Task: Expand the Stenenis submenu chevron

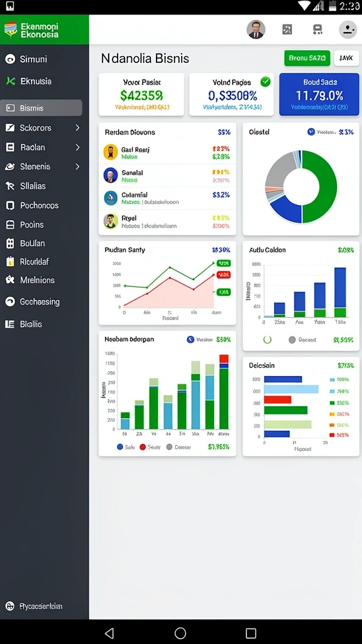Action: tap(77, 167)
